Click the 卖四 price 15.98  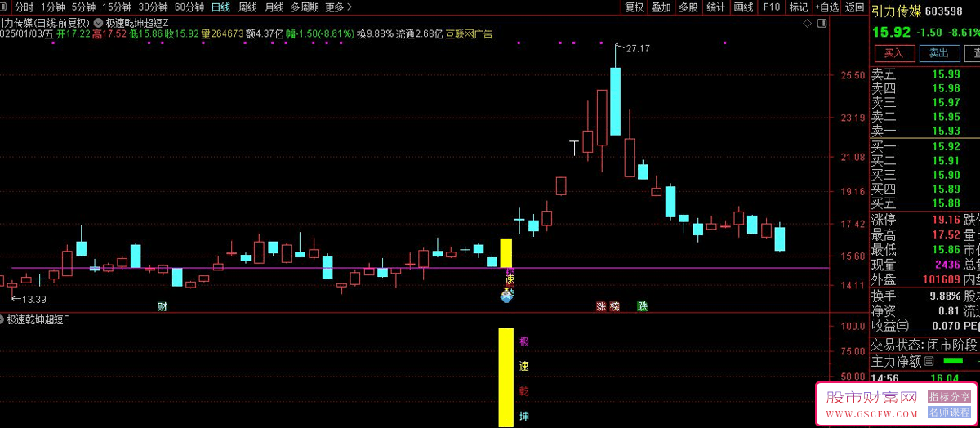[946, 88]
